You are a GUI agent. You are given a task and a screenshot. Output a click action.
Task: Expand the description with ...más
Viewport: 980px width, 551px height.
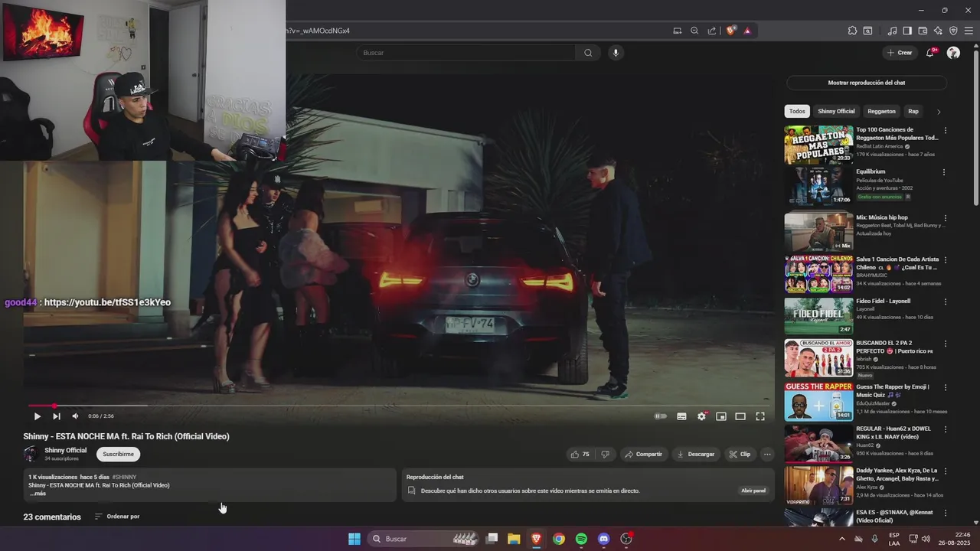(38, 494)
